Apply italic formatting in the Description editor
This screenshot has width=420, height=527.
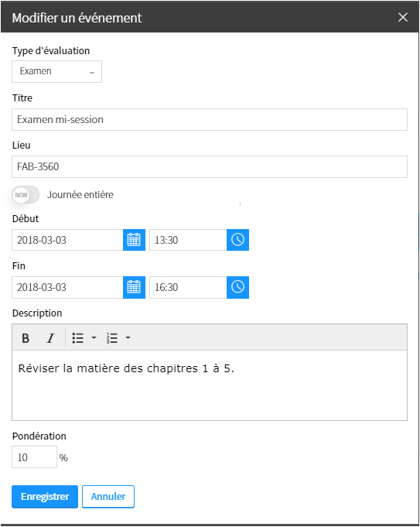click(50, 338)
